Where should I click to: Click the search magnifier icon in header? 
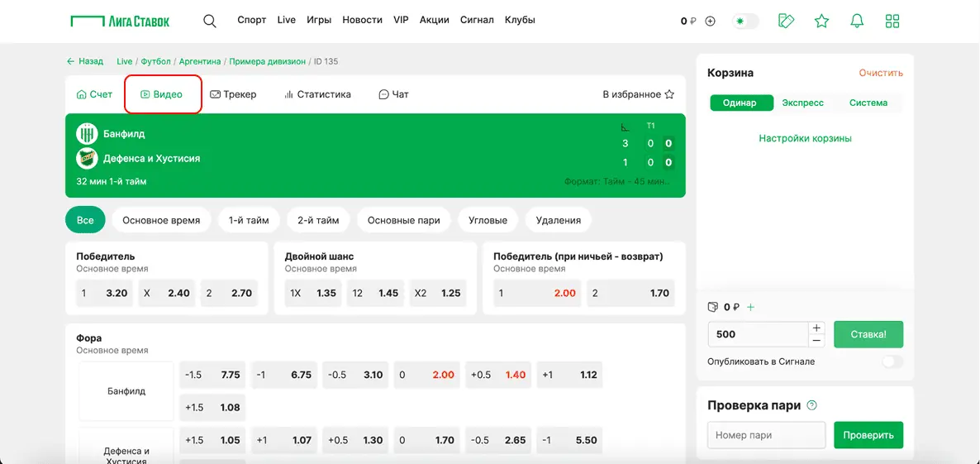point(210,21)
